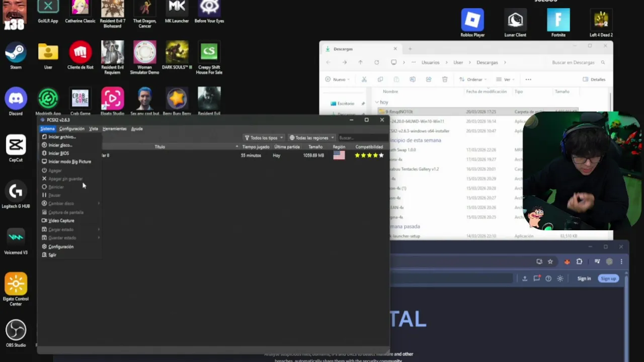Click the upload icon on webpage header
644x362 pixels.
525,279
